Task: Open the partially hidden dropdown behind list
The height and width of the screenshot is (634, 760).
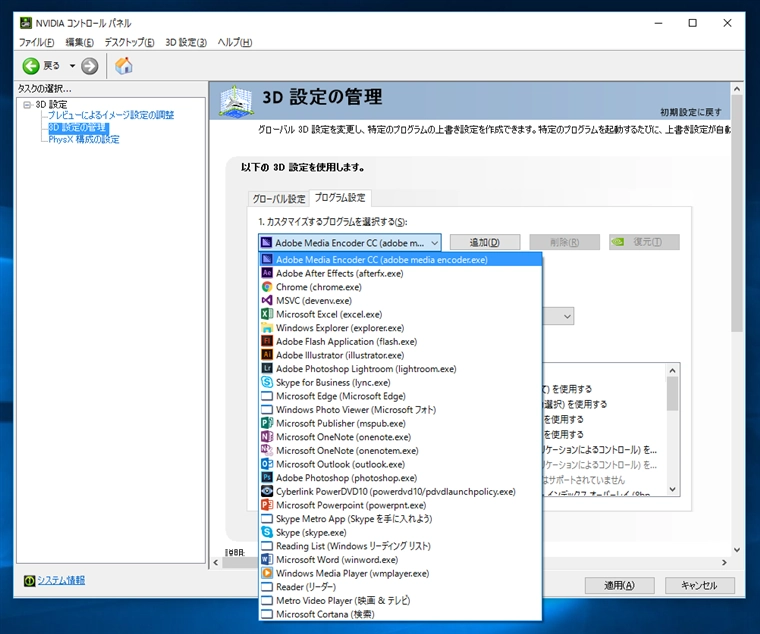Action: (567, 317)
